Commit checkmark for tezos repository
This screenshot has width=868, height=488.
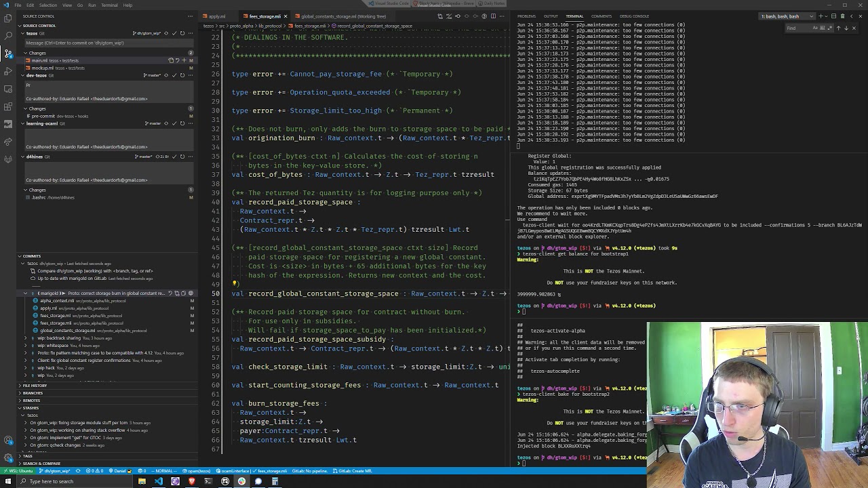[174, 33]
